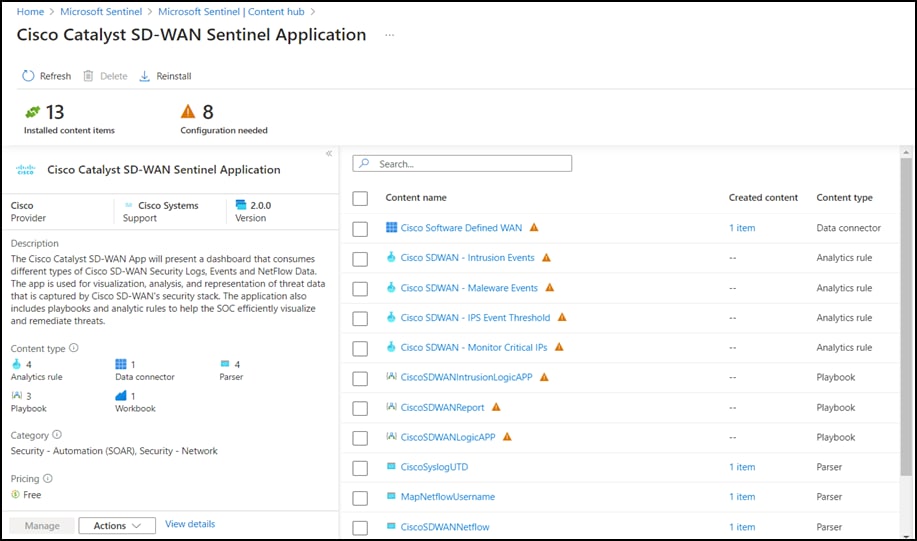Click the Category info icon
The width and height of the screenshot is (917, 541).
57,435
